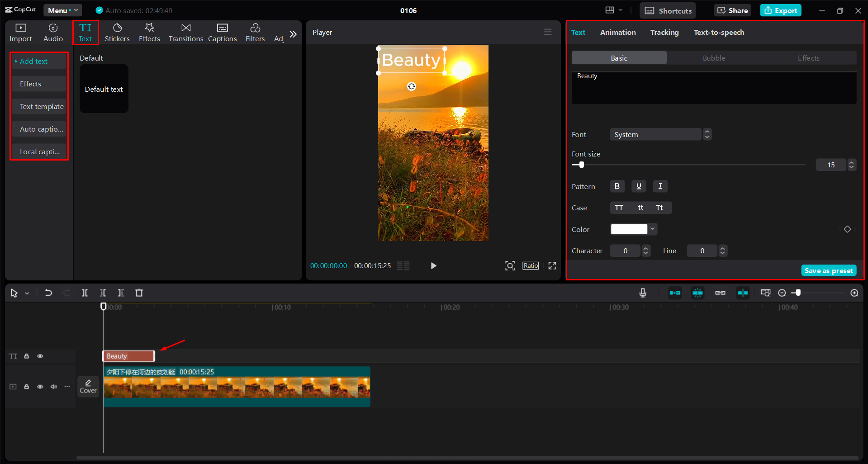This screenshot has height=464, width=868.
Task: Select the Stickers tool
Action: tap(117, 32)
